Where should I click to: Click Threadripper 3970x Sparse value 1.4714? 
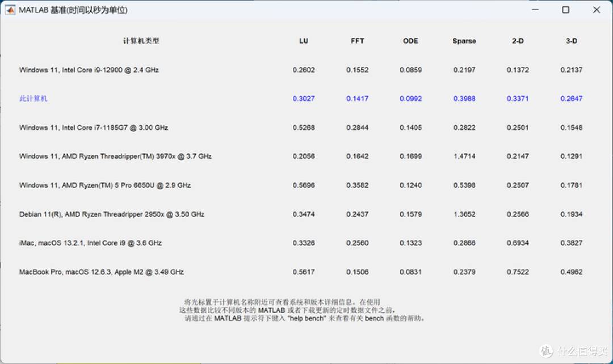464,156
